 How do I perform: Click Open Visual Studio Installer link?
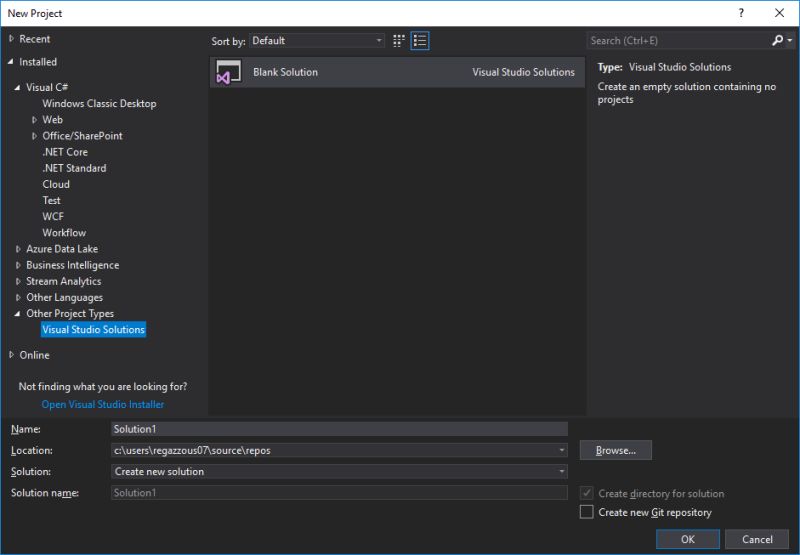103,405
